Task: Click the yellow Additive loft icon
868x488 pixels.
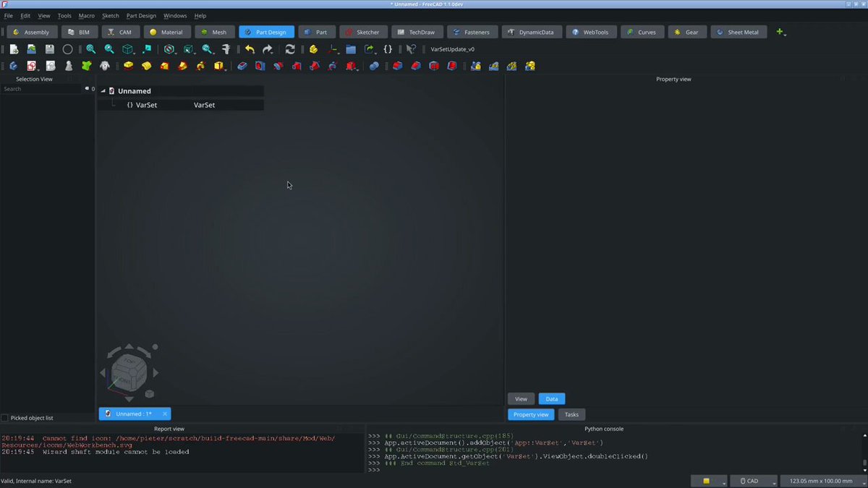Action: [165, 66]
